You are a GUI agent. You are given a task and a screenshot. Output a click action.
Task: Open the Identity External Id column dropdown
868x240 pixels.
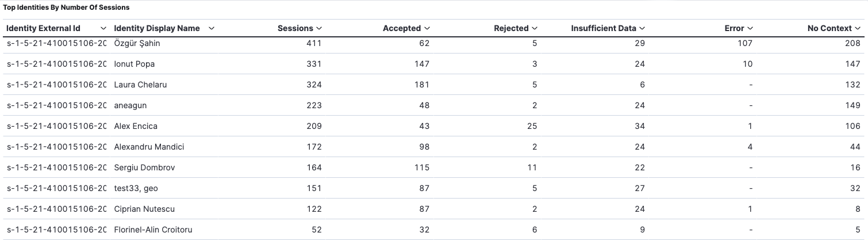(x=103, y=28)
